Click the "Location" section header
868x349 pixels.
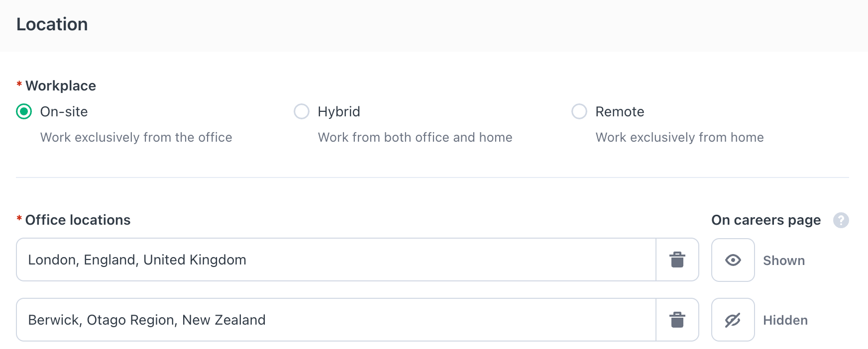tap(52, 24)
